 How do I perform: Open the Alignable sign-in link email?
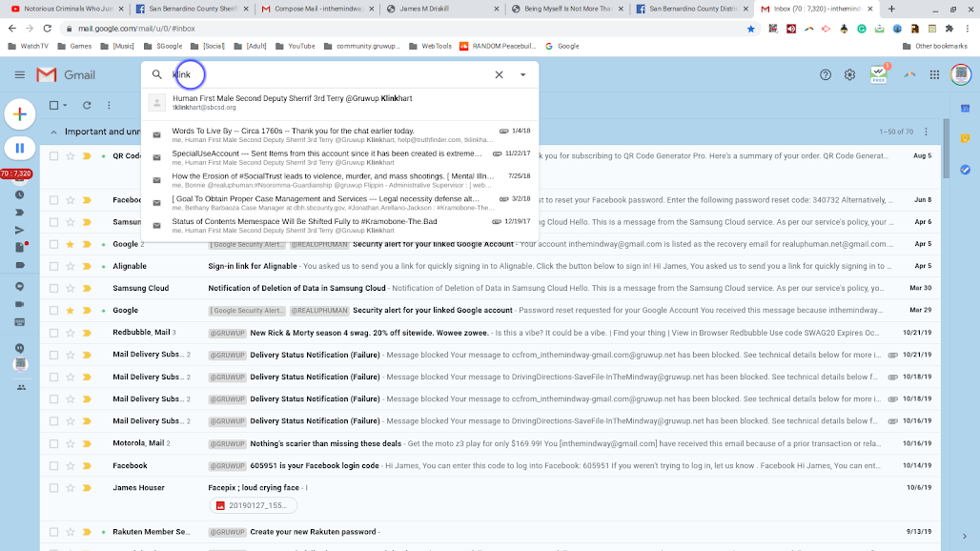click(491, 266)
